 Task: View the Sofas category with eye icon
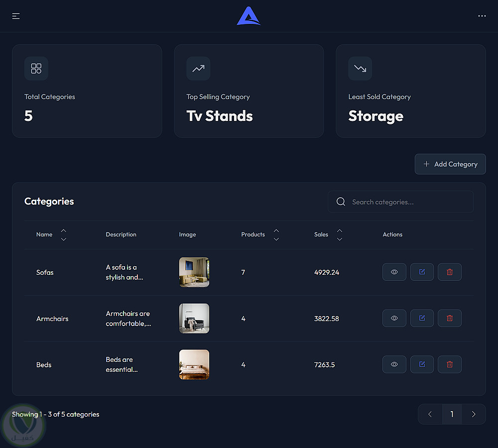point(394,272)
